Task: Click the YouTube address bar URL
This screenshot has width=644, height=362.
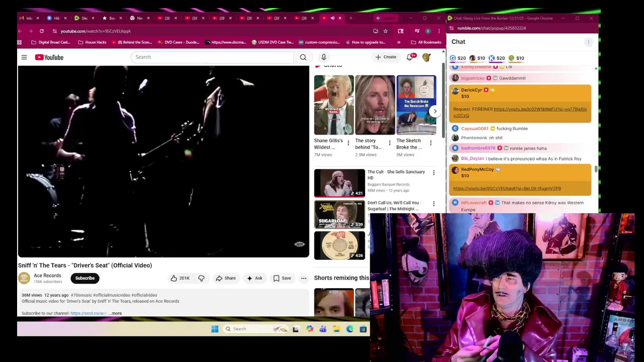Action: pos(96,31)
